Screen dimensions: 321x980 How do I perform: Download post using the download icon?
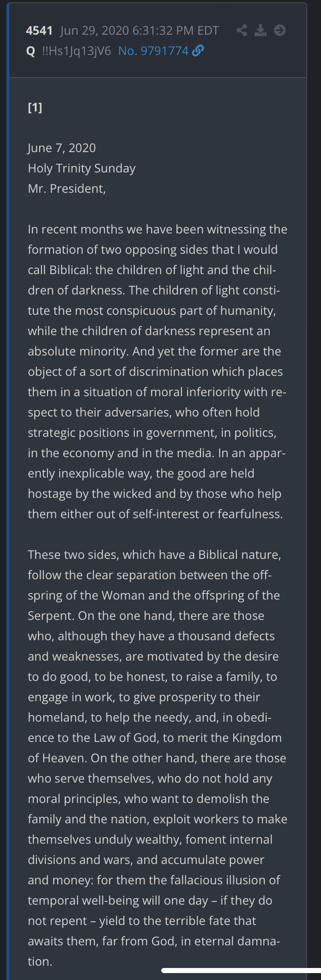[x=261, y=31]
